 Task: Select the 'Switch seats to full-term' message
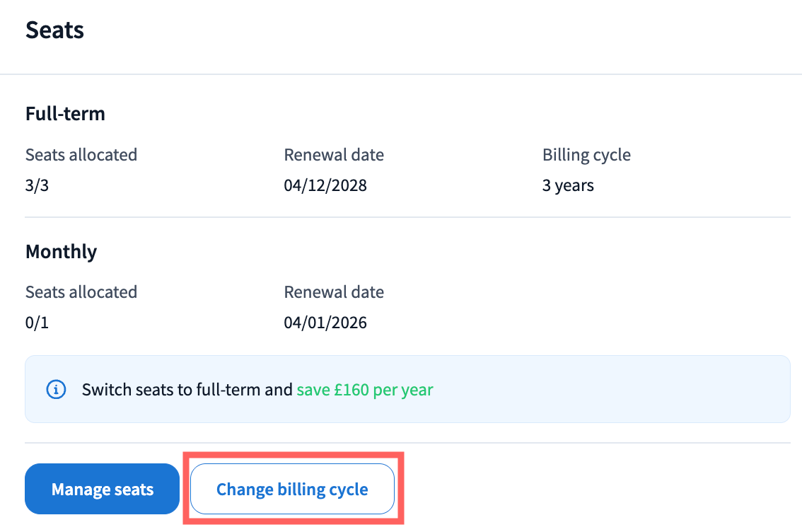(187, 390)
